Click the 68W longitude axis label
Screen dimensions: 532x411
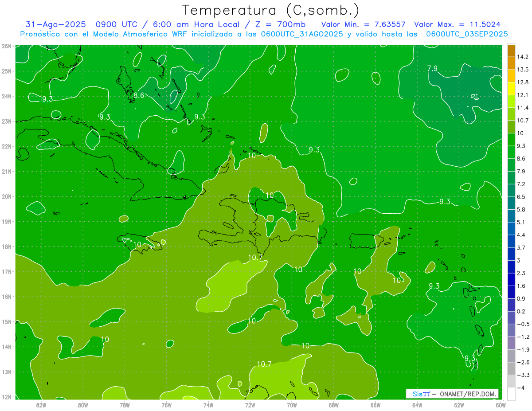point(333,405)
